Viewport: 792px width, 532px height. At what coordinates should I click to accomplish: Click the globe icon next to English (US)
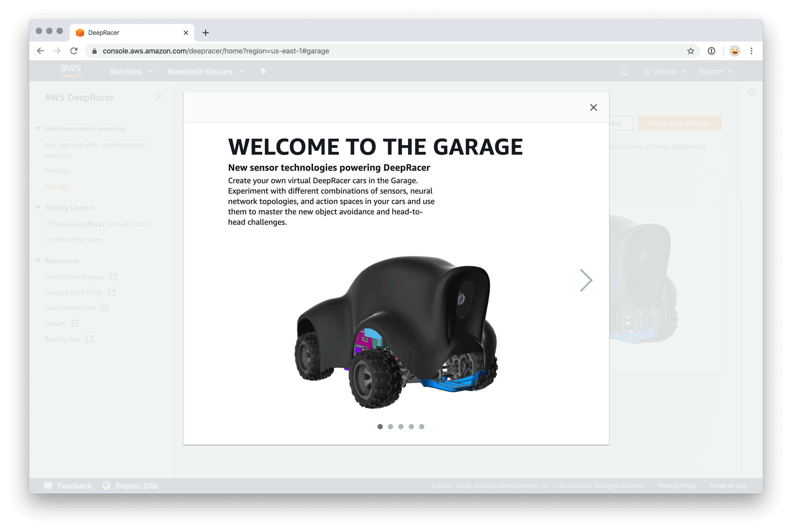(x=107, y=485)
